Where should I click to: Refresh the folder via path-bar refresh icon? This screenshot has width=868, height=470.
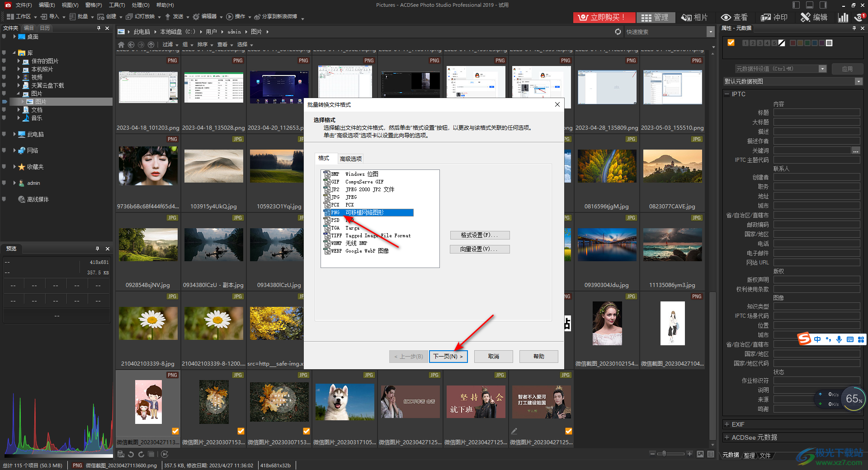tap(618, 32)
